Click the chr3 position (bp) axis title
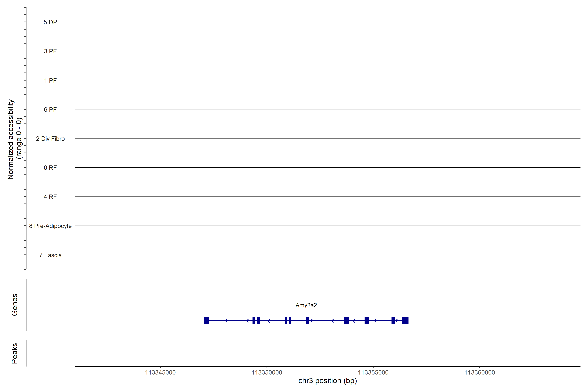588x392 pixels. pyautogui.click(x=327, y=381)
